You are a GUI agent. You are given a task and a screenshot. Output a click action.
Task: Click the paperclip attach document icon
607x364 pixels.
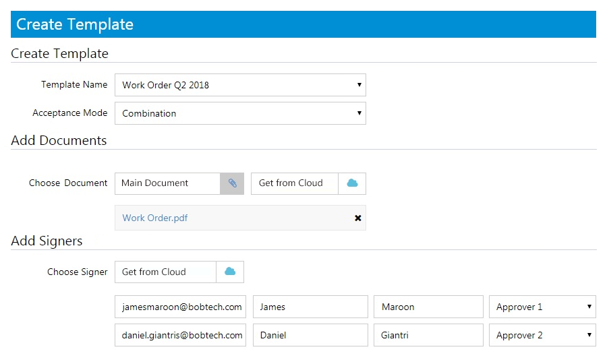tap(232, 183)
